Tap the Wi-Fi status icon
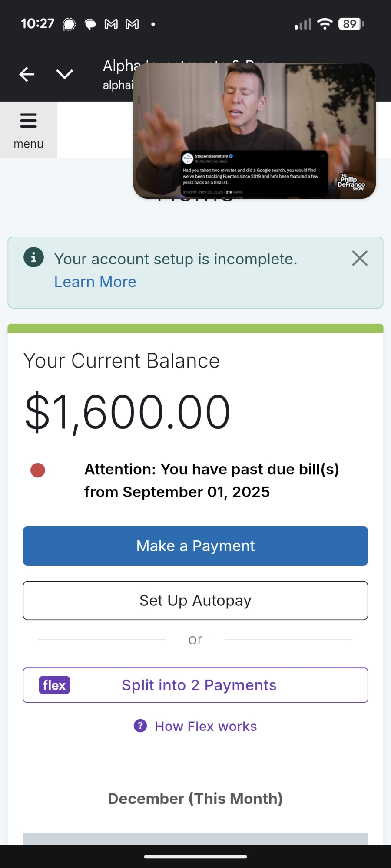Viewport: 391px width, 868px height. 325,24
